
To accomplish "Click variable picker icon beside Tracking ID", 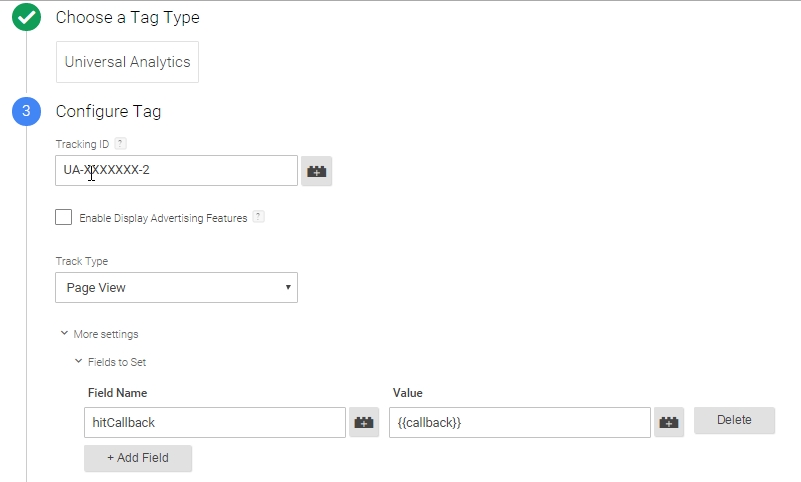I will tap(316, 171).
